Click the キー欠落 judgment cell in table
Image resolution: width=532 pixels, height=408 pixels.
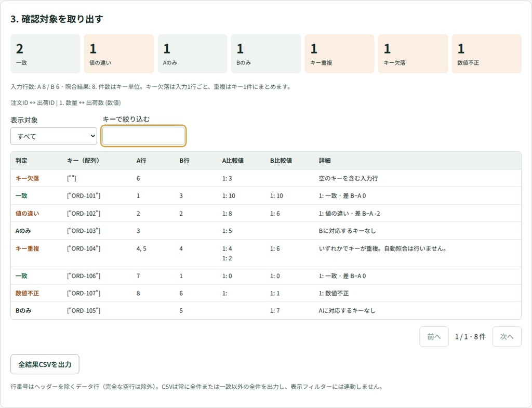27,178
